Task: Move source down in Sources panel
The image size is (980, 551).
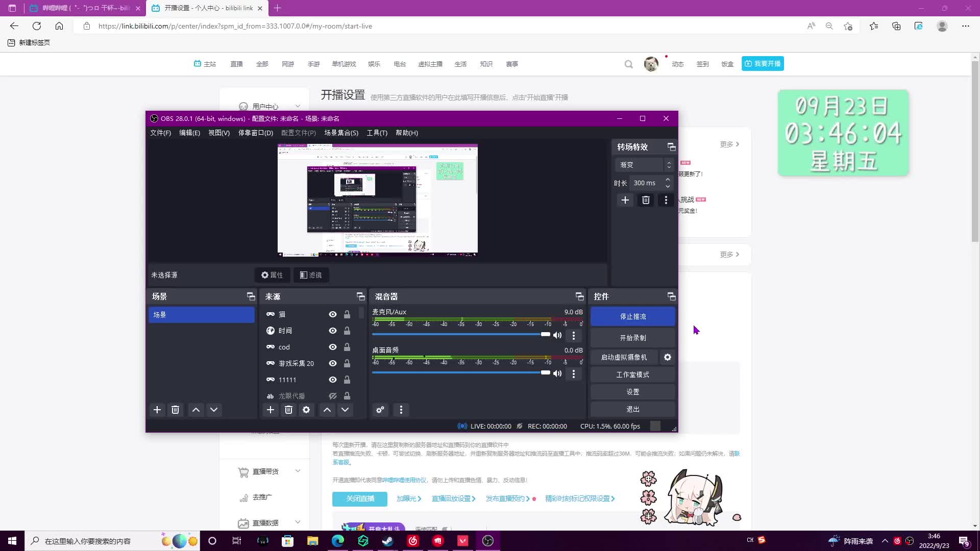Action: pos(345,410)
